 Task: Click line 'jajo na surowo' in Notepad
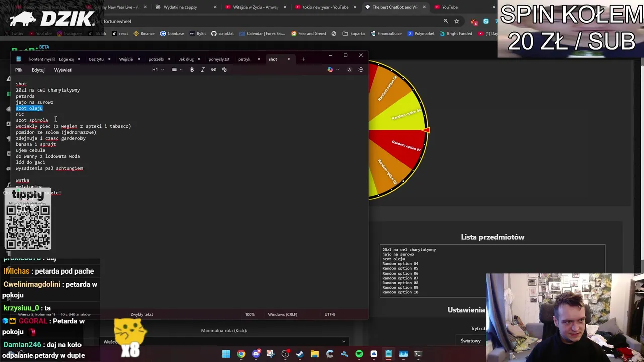(x=34, y=102)
